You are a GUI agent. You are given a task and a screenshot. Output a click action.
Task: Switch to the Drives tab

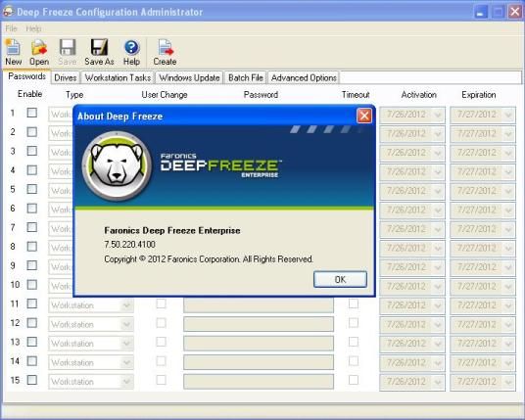pyautogui.click(x=66, y=77)
